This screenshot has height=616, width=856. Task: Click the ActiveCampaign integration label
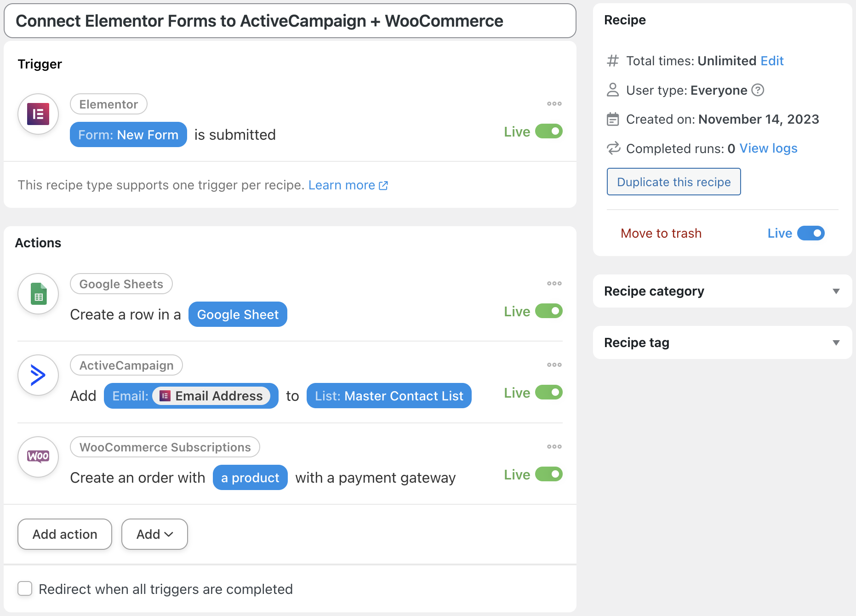pos(126,365)
